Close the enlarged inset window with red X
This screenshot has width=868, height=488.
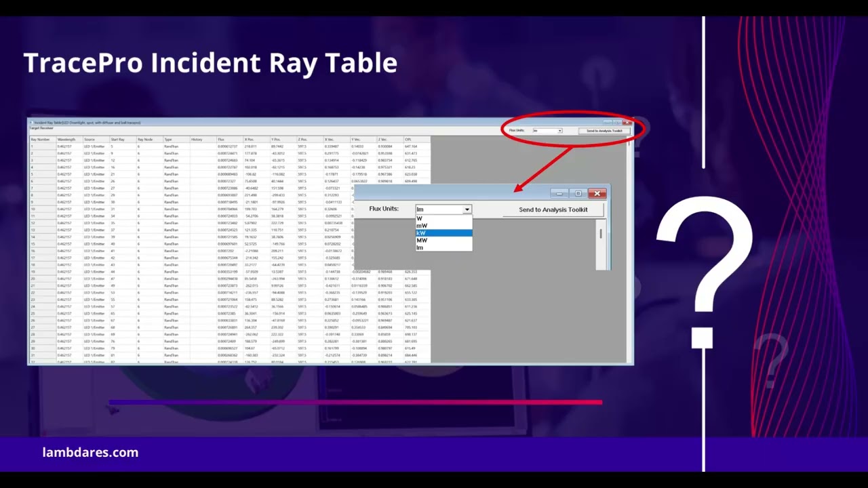[597, 194]
